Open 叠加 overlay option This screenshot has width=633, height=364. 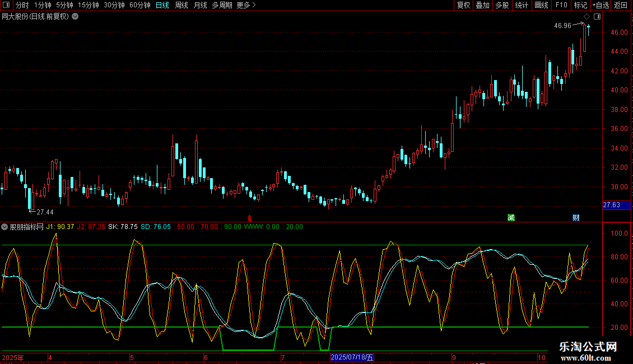(482, 6)
